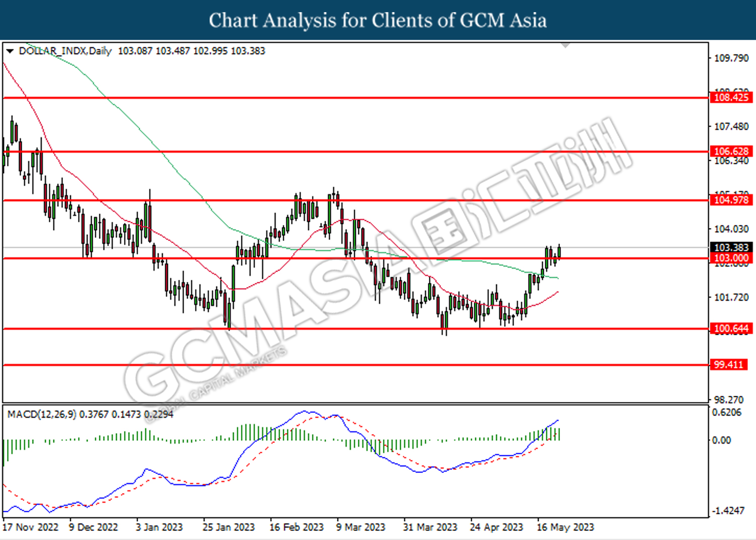Select the 99.411 price level label
This screenshot has width=756, height=540.
coord(729,365)
